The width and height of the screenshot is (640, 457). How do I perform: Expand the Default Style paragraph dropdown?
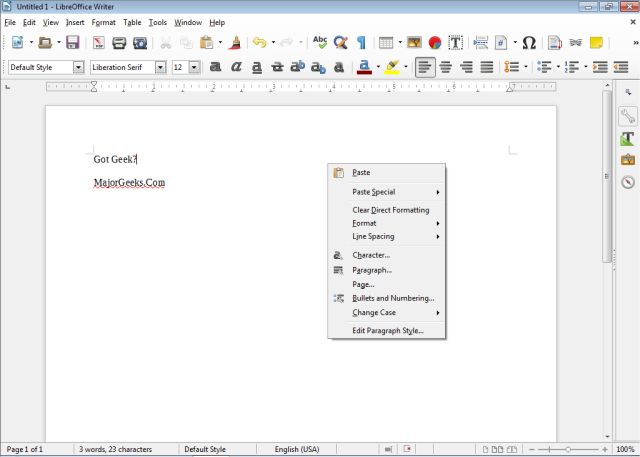[x=79, y=67]
